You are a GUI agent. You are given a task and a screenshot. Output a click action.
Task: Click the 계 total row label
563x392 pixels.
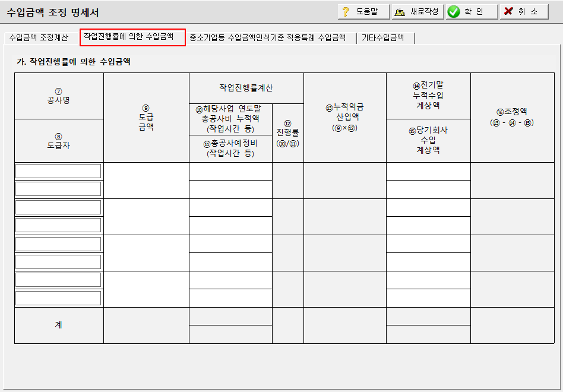tap(59, 325)
